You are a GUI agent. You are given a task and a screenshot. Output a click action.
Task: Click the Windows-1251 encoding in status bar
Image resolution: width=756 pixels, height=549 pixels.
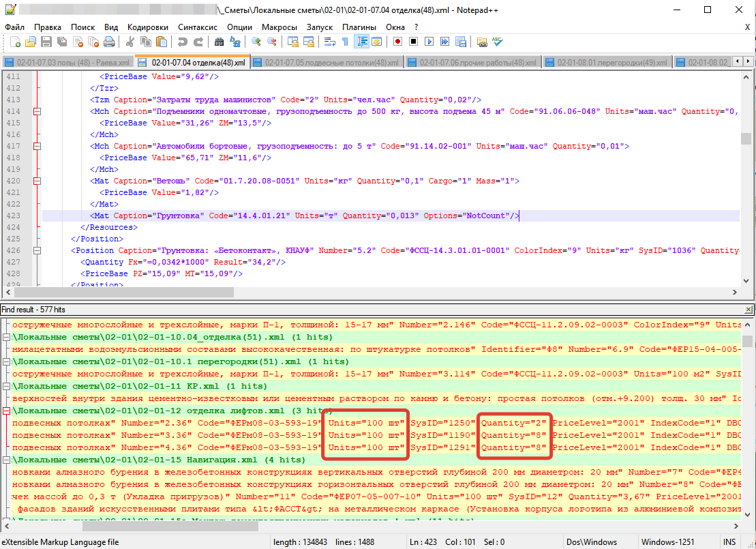click(667, 541)
